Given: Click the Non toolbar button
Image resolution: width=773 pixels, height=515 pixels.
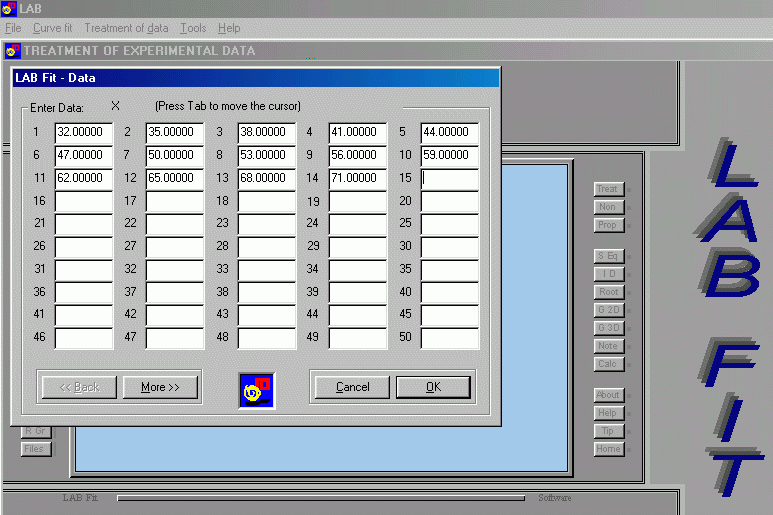Looking at the screenshot, I should pos(609,207).
